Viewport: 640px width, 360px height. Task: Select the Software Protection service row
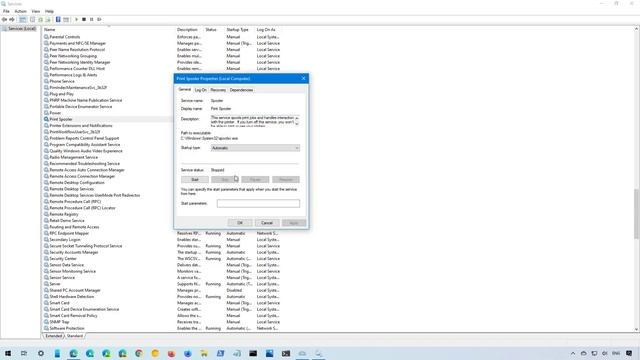click(x=67, y=328)
